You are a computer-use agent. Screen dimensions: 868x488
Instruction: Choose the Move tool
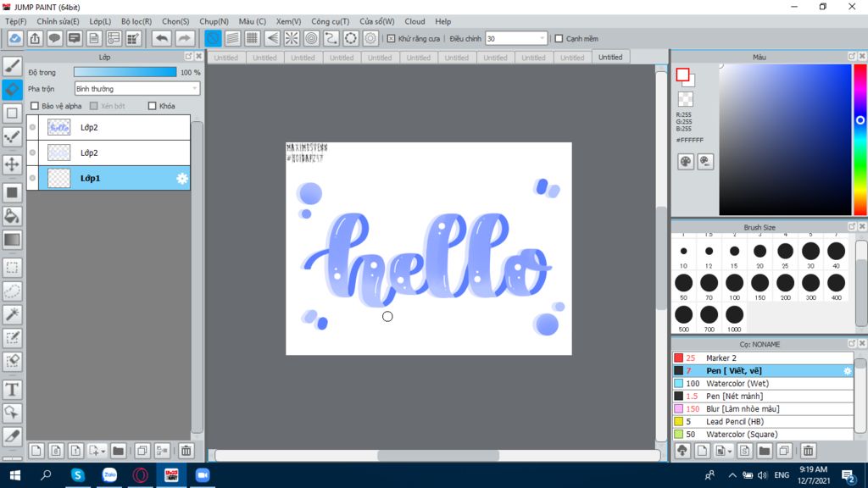(12, 164)
